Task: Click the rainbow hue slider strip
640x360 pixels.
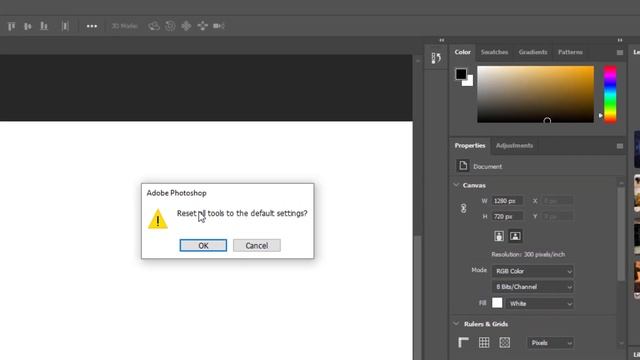Action: (610, 94)
